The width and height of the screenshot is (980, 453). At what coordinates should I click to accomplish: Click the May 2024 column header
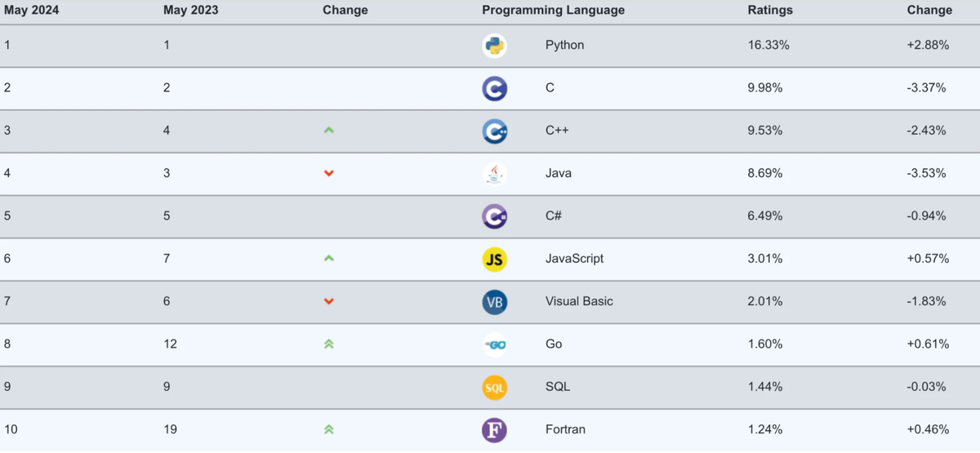(x=32, y=11)
